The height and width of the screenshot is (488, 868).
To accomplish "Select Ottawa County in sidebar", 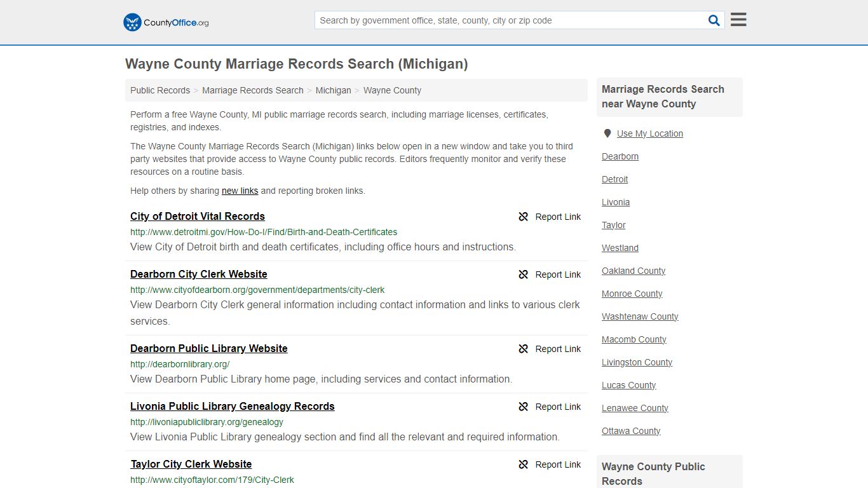I will pos(631,431).
